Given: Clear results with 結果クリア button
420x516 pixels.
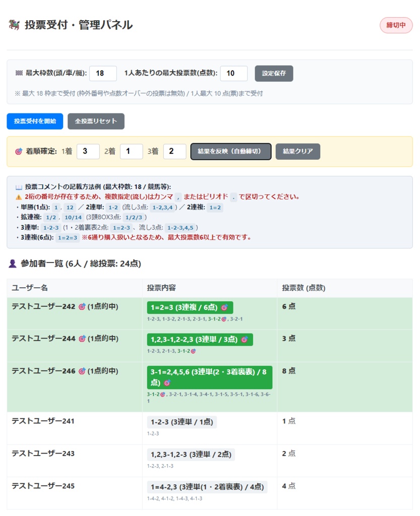Looking at the screenshot, I should pos(297,151).
